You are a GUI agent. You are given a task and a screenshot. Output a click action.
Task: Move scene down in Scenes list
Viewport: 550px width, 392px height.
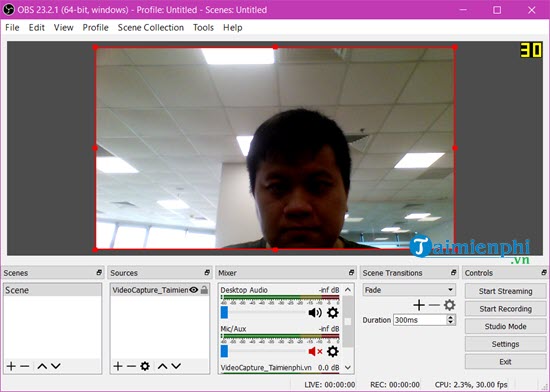(56, 366)
